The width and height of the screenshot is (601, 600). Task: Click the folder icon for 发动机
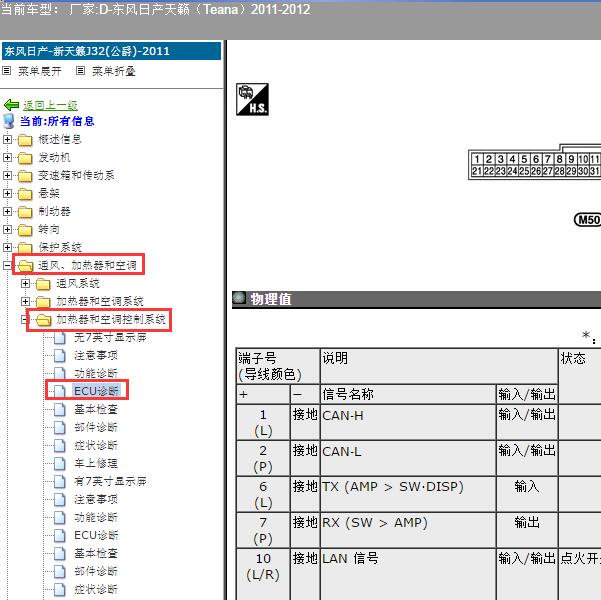(25, 158)
